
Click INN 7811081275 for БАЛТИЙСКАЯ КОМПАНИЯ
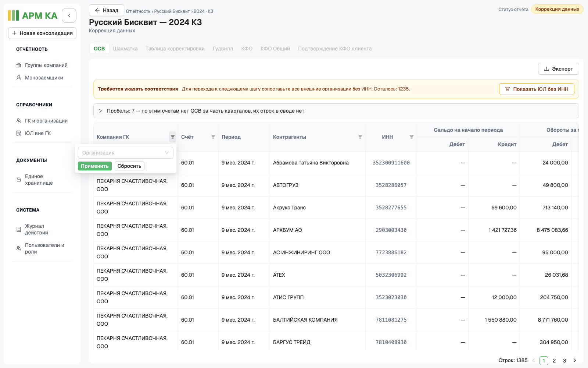[391, 320]
